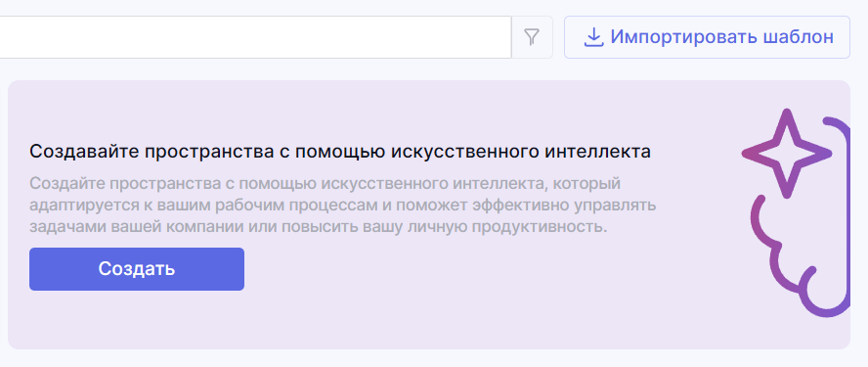The image size is (868, 367).
Task: Click the heading Создавайте пространства с помощью искусственного интеллекта
Action: [x=340, y=152]
